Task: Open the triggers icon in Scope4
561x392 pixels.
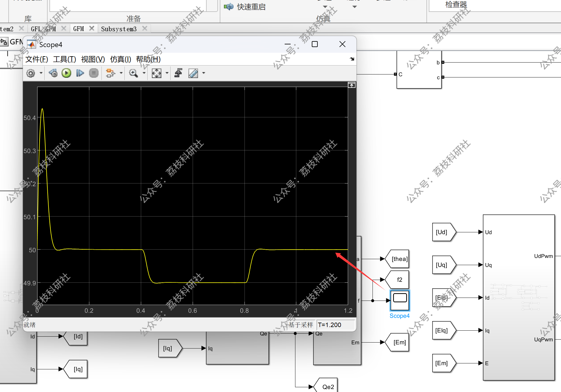Action: point(178,73)
